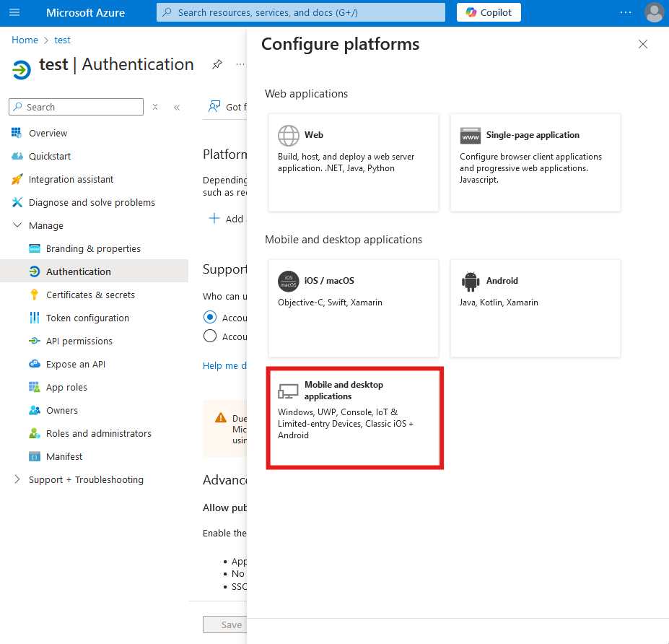Go to Home breadcrumb link
Screen dimensions: 669x644
[x=25, y=40]
